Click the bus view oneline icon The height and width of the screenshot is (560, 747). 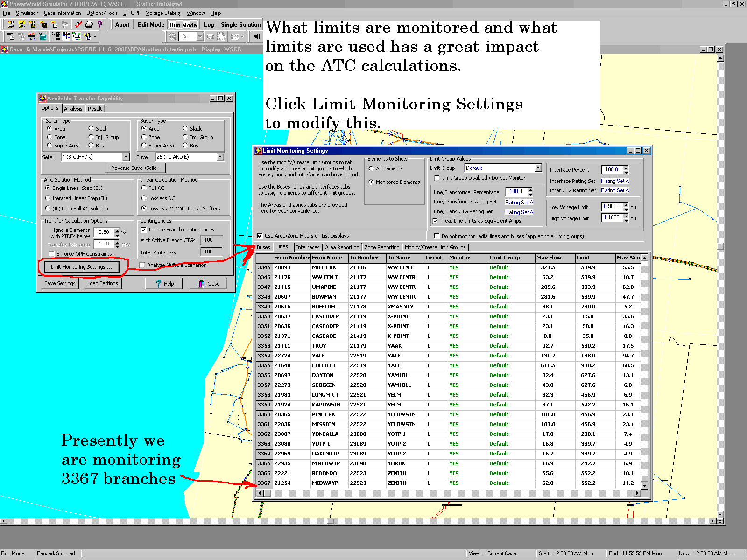pyautogui.click(x=67, y=36)
